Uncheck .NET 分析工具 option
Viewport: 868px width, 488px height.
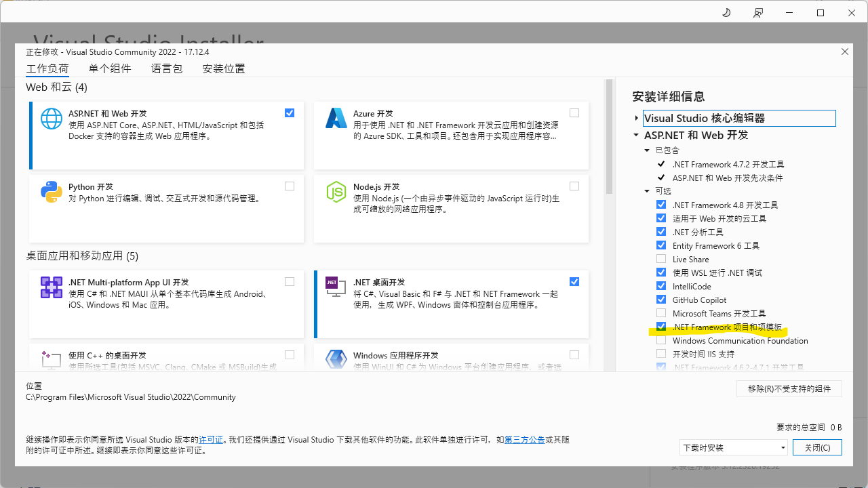point(661,232)
